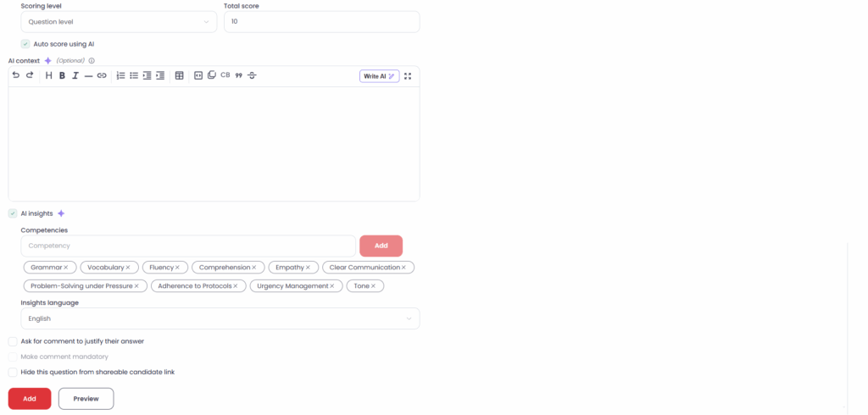The image size is (868, 415).
Task: Click the sparkle icon beside AI context
Action: (48, 61)
